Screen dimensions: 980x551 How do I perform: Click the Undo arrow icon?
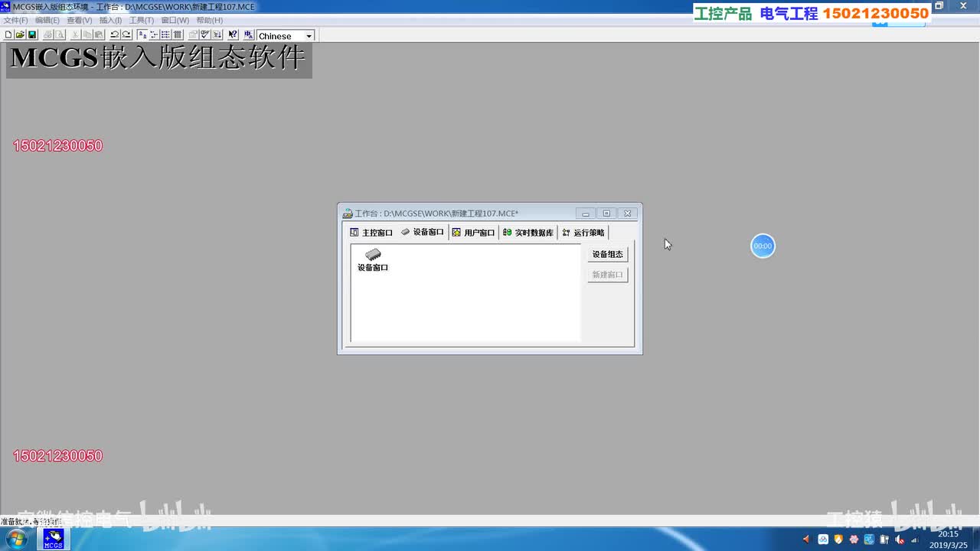(115, 35)
